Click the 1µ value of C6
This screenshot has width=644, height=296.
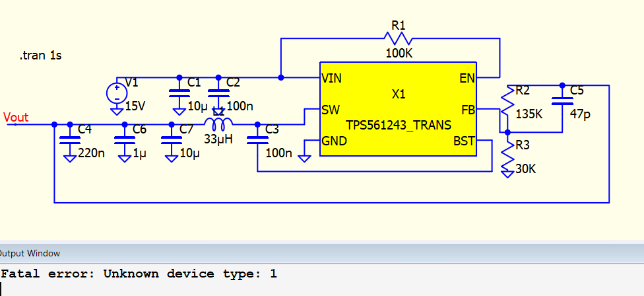pos(140,154)
